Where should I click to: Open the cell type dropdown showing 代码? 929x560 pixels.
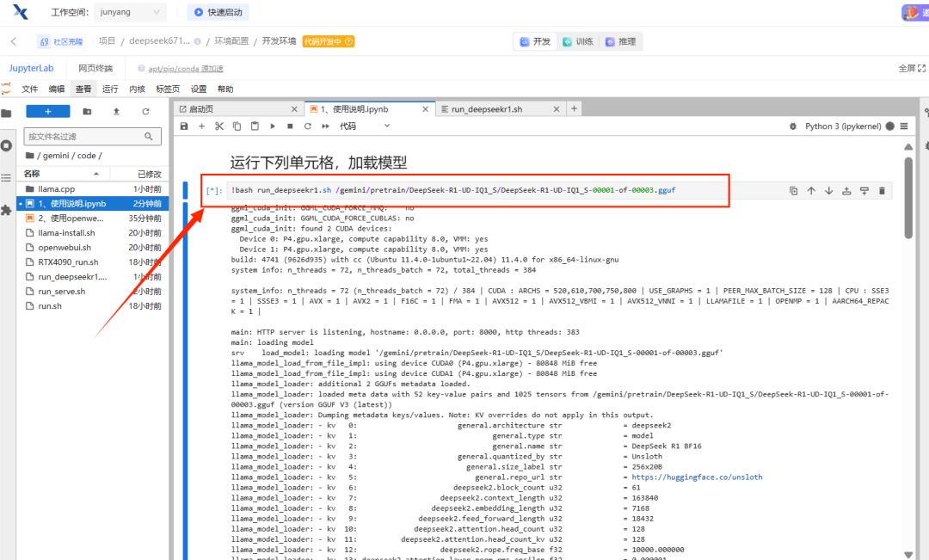coord(365,126)
